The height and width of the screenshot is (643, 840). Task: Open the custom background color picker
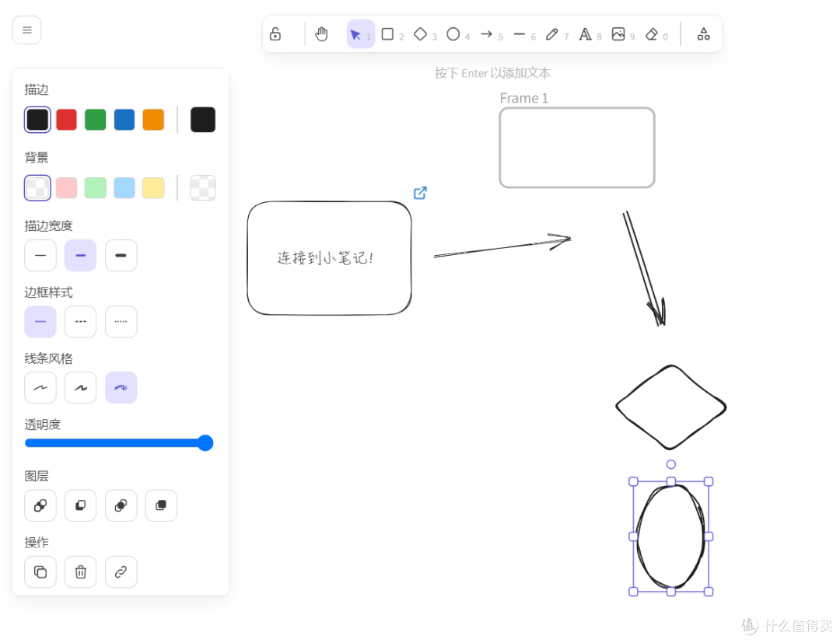pos(203,188)
